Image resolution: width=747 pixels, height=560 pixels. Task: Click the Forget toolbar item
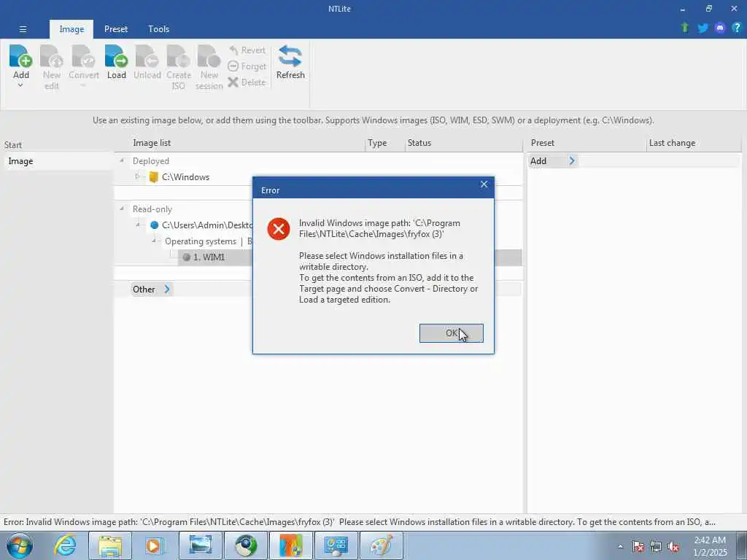(x=247, y=66)
